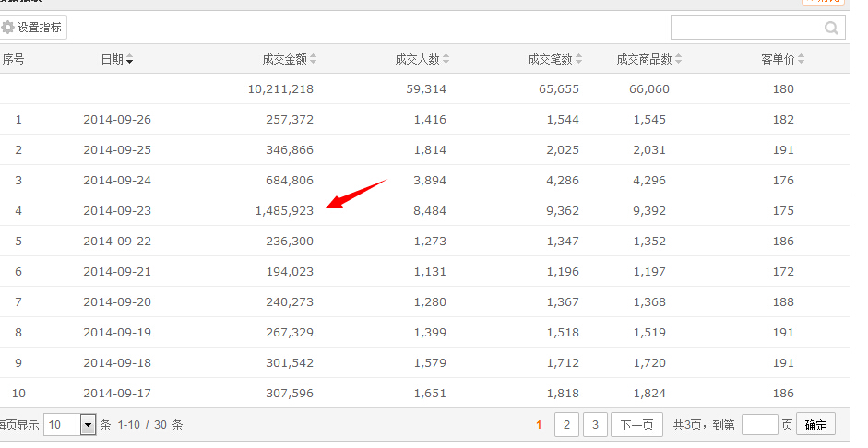Sort by 成交笔数 column arrows
This screenshot has width=868, height=448.
coord(579,59)
